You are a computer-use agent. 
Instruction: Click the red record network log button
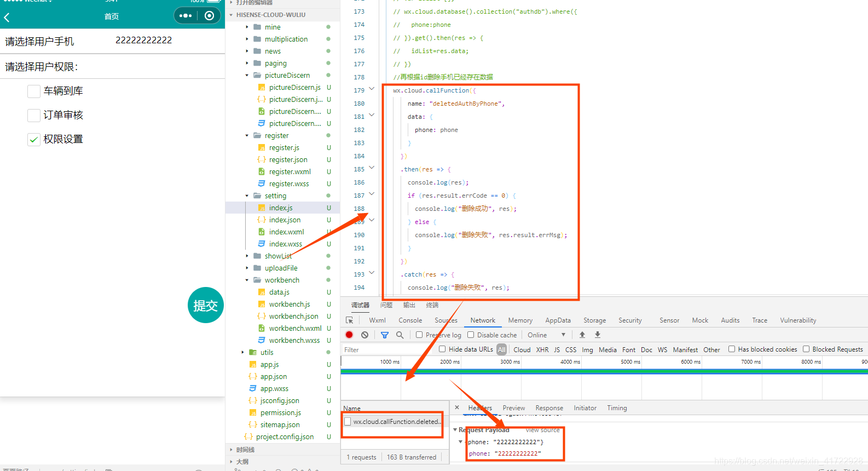[x=349, y=335]
